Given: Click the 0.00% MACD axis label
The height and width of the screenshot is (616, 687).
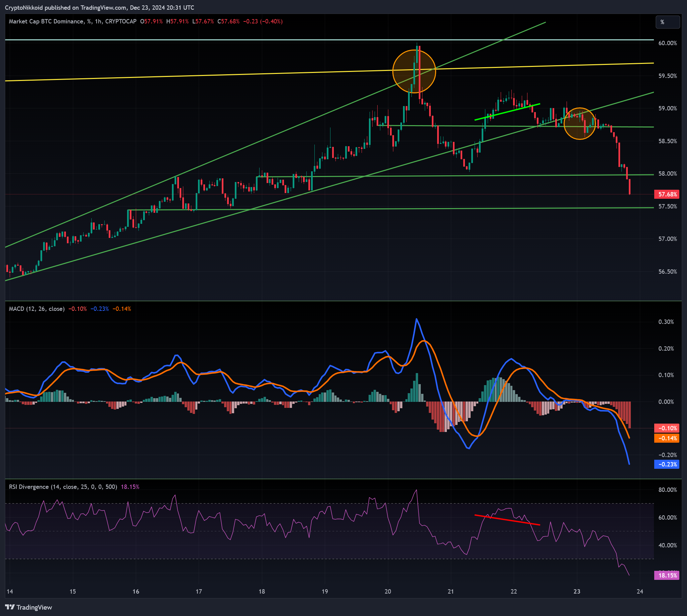Looking at the screenshot, I should [x=666, y=402].
